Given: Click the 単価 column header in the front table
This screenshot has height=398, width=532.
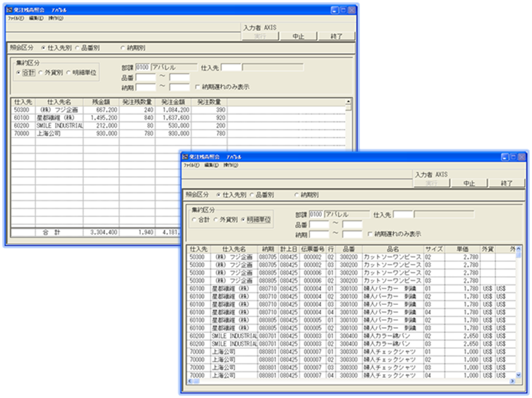Looking at the screenshot, I should (462, 249).
